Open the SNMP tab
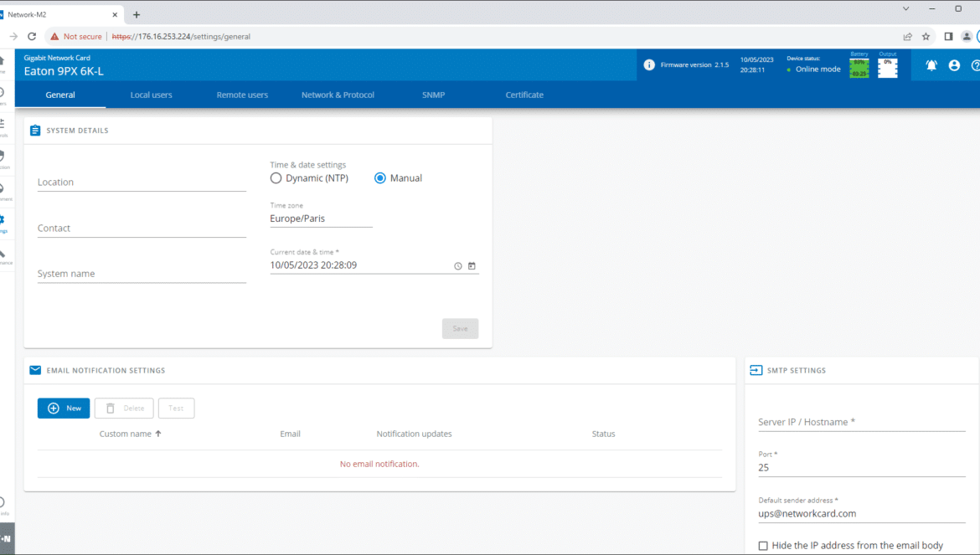Viewport: 980px width, 555px height. [x=433, y=95]
